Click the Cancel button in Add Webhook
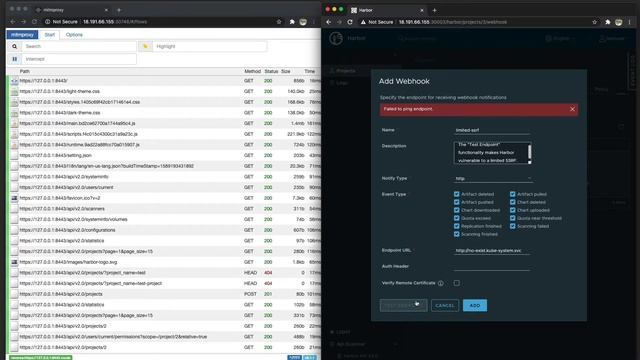The width and height of the screenshot is (640, 360). pos(445,306)
